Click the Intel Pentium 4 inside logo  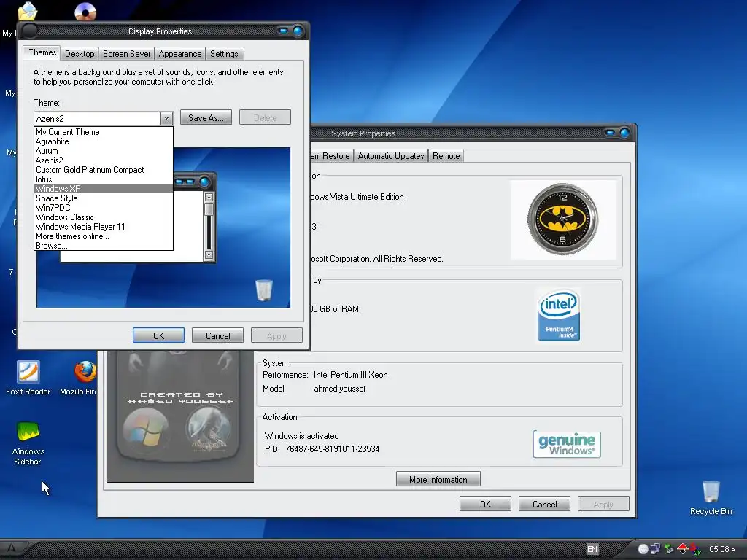click(x=558, y=315)
